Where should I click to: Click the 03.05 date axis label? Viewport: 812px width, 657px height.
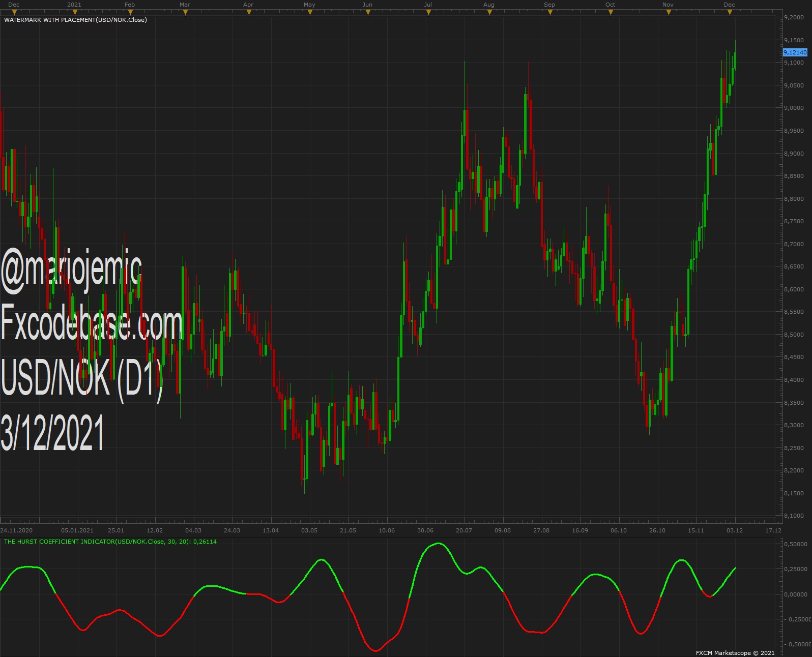[x=309, y=530]
